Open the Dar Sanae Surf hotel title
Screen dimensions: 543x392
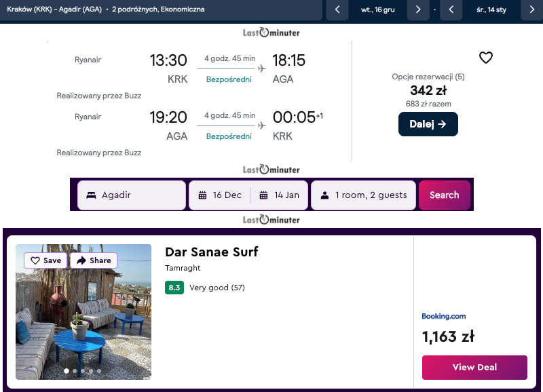pyautogui.click(x=211, y=252)
